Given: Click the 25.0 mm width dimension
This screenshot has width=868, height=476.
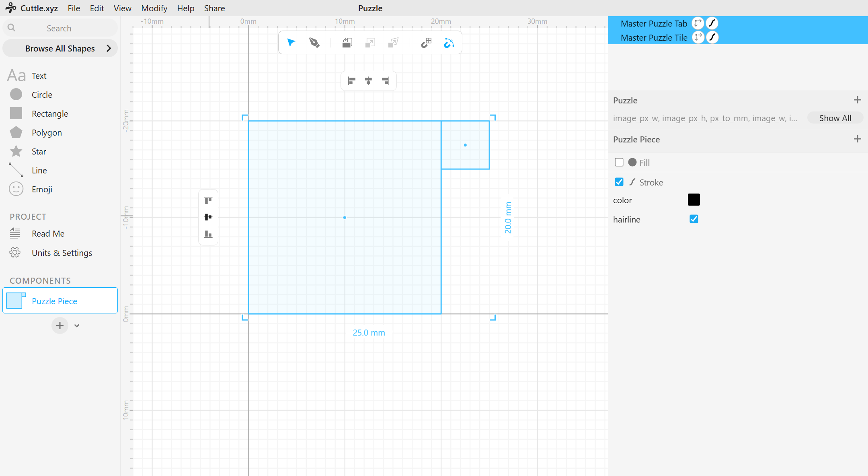Looking at the screenshot, I should [369, 333].
